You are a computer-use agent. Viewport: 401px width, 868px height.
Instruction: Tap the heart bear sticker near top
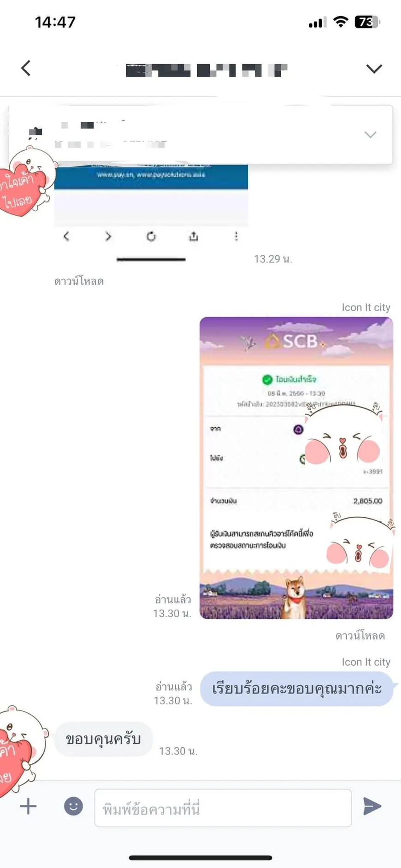pos(27,182)
